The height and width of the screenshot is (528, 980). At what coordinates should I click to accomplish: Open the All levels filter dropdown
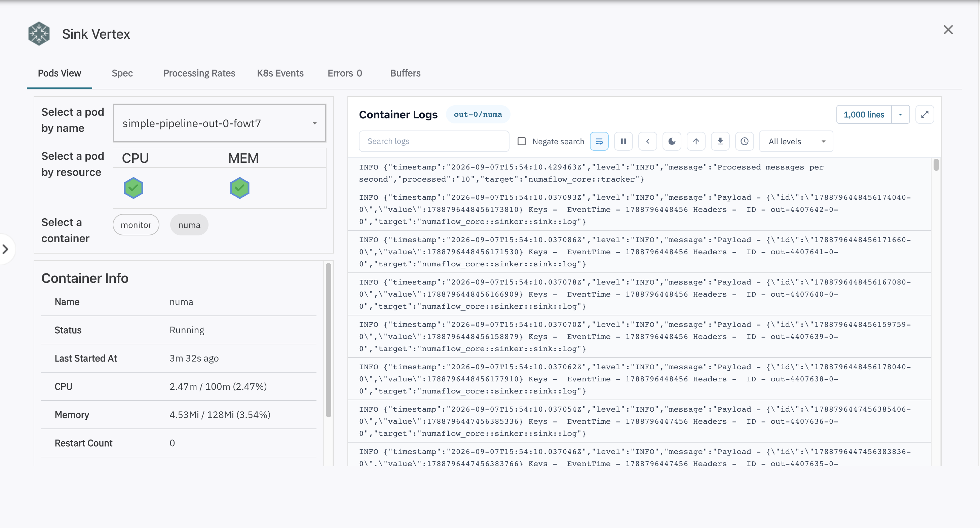pyautogui.click(x=796, y=142)
